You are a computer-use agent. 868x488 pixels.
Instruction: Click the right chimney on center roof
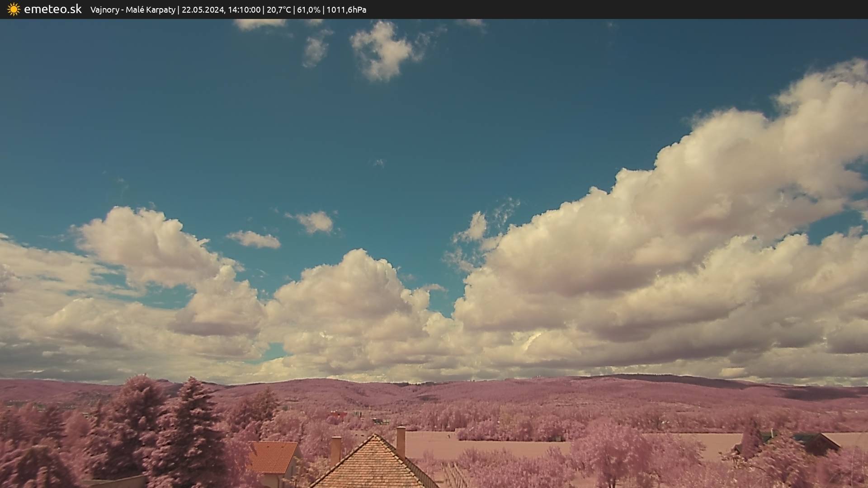401,441
